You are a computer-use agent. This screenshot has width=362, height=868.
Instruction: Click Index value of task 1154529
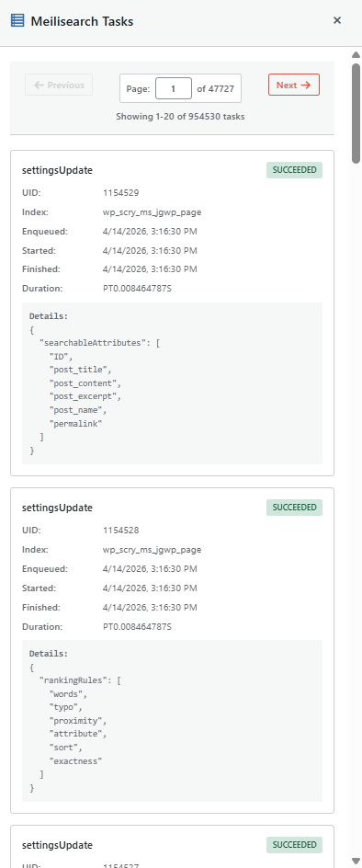pos(152,212)
